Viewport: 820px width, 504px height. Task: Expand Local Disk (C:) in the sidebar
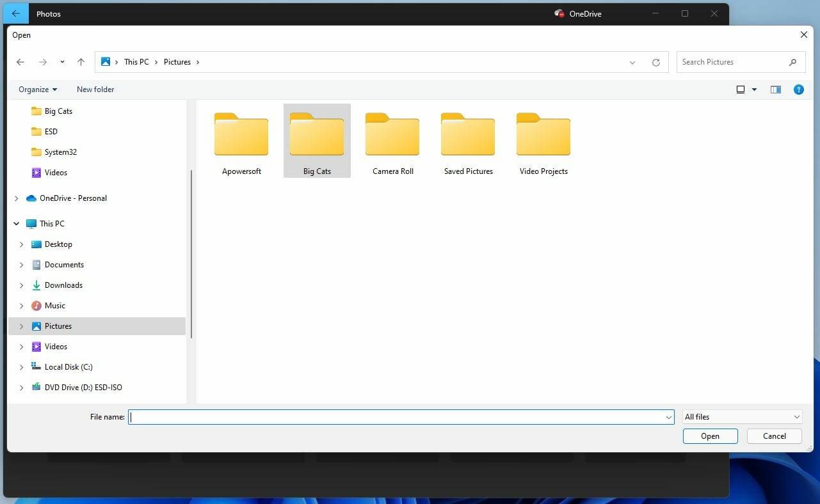click(22, 366)
